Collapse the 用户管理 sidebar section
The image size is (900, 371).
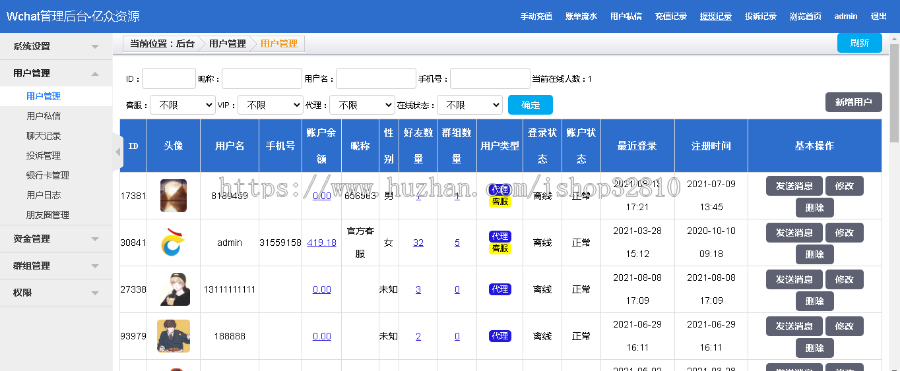(x=56, y=73)
